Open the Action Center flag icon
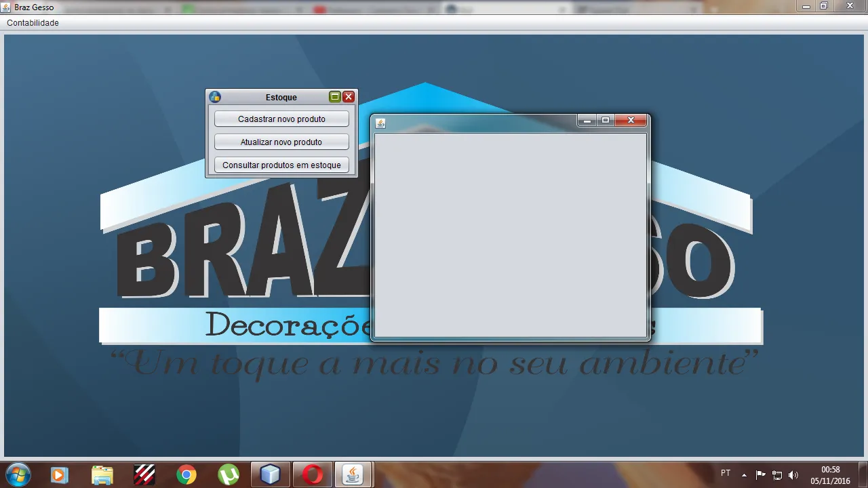This screenshot has height=488, width=868. click(x=761, y=475)
